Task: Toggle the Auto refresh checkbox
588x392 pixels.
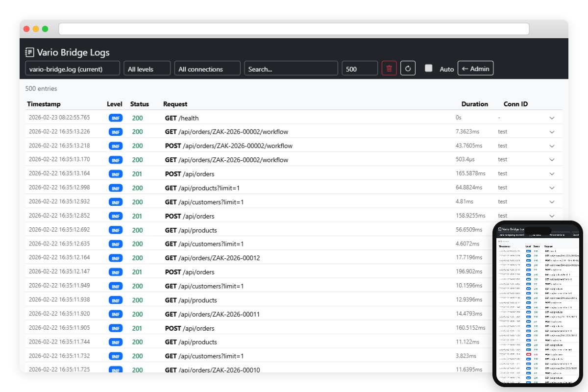Action: click(429, 69)
